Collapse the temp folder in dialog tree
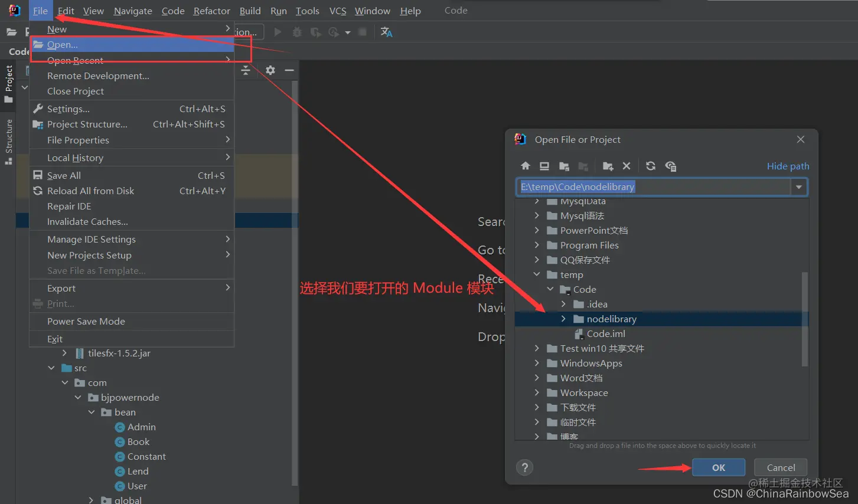The image size is (858, 504). point(537,274)
